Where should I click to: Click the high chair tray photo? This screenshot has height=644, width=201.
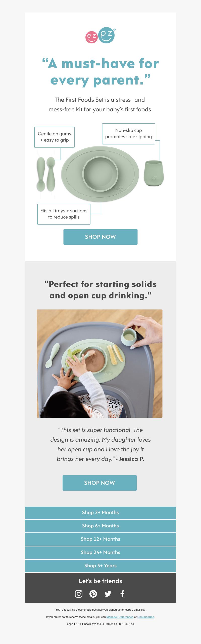pos(99,364)
